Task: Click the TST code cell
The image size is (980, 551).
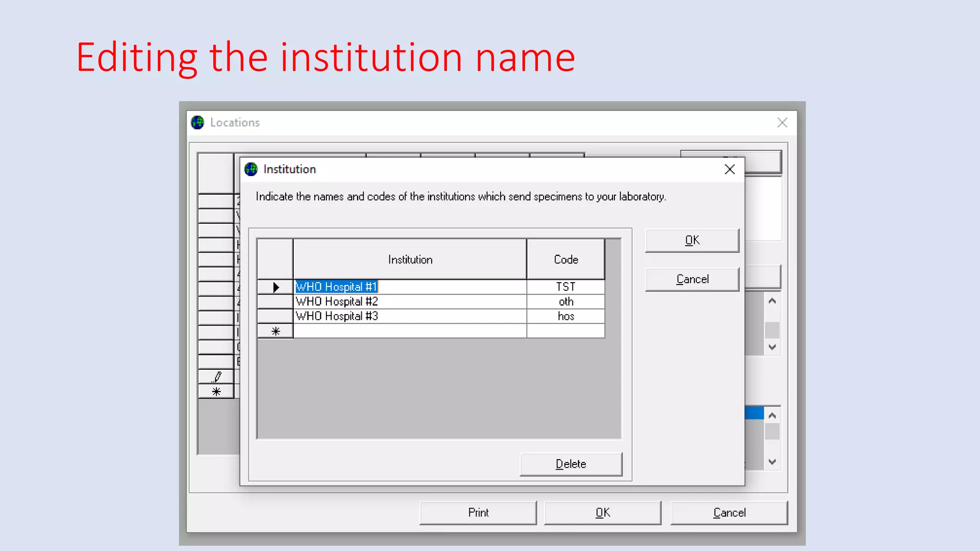Action: coord(566,287)
